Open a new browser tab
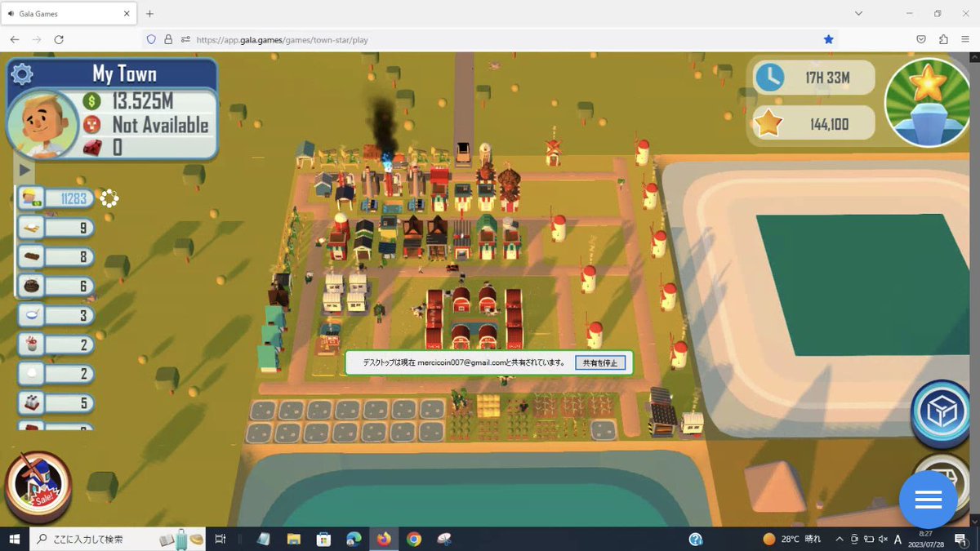 point(149,14)
